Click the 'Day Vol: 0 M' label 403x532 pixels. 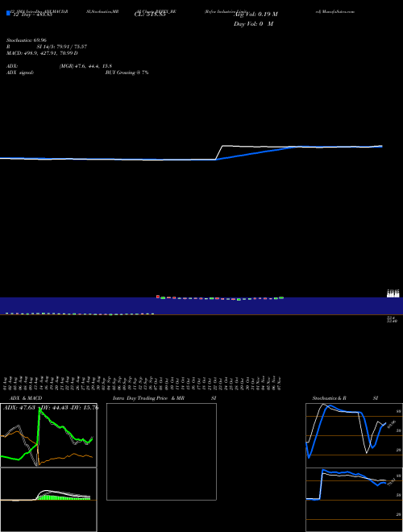253,24
